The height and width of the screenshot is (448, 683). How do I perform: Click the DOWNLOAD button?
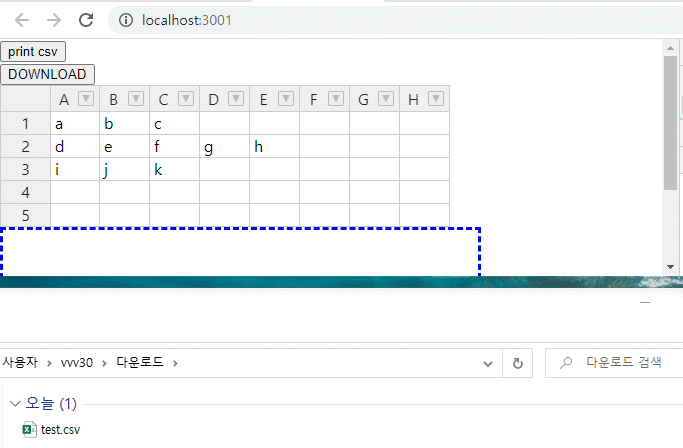point(47,74)
